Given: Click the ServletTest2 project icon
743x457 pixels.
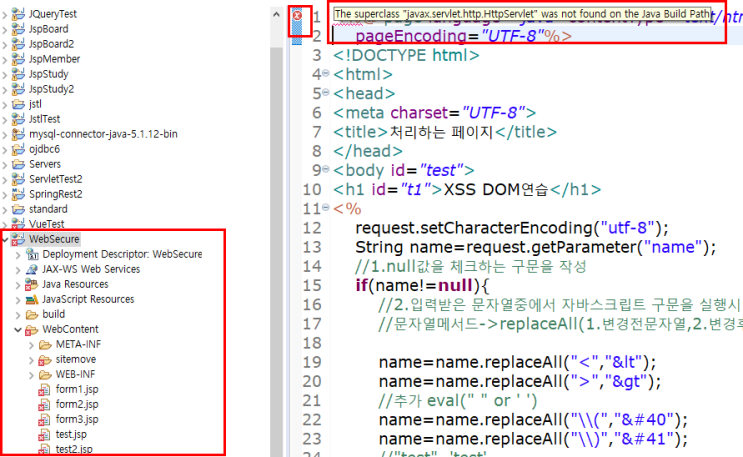Looking at the screenshot, I should click(18, 179).
